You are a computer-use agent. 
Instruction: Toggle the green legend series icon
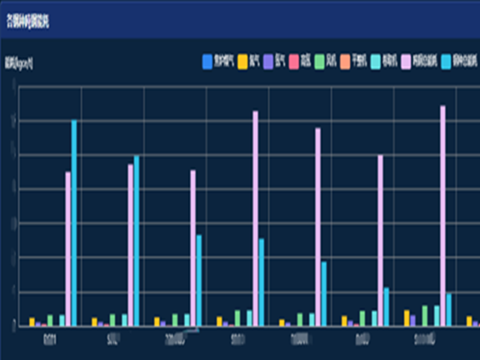pyautogui.click(x=320, y=62)
